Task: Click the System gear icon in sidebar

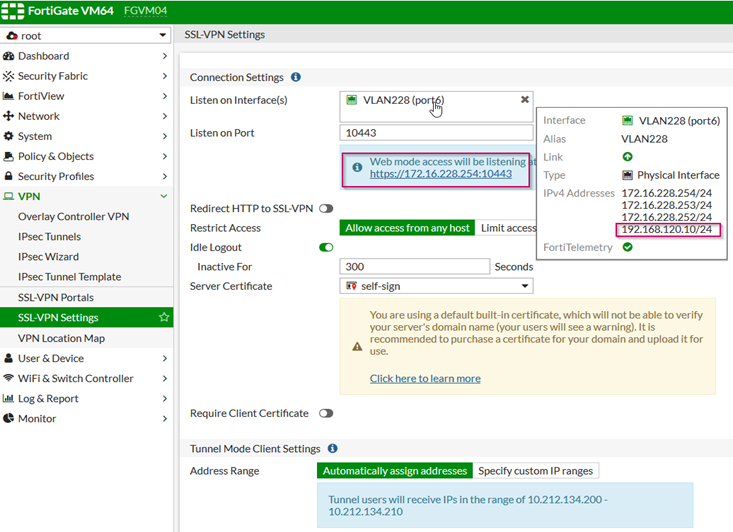Action: coord(8,136)
